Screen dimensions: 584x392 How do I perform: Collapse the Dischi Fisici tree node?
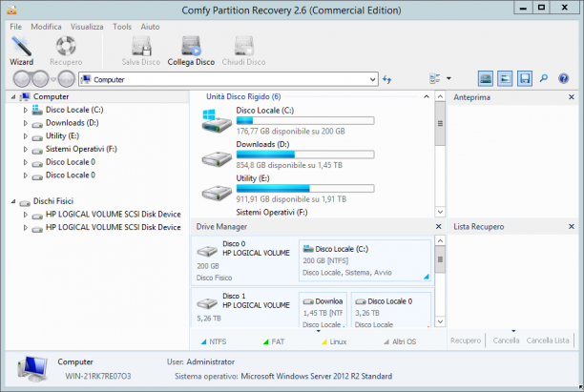point(13,201)
